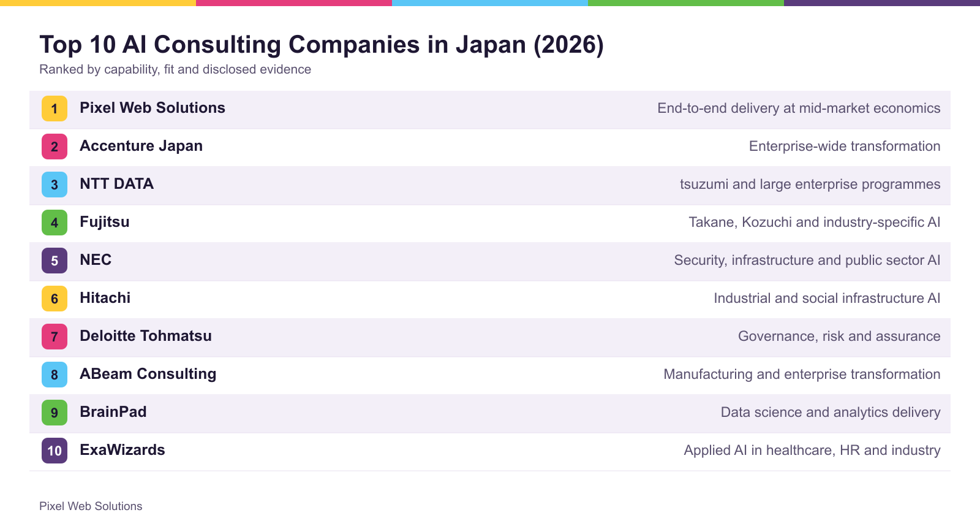Click the purple rank 5 badge
The height and width of the screenshot is (526, 980).
pyautogui.click(x=55, y=261)
